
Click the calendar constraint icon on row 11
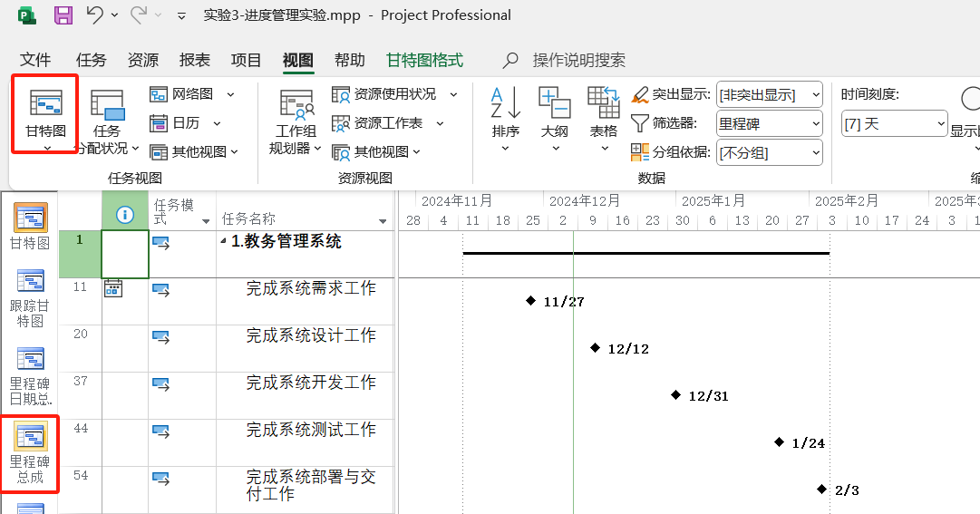click(x=113, y=288)
